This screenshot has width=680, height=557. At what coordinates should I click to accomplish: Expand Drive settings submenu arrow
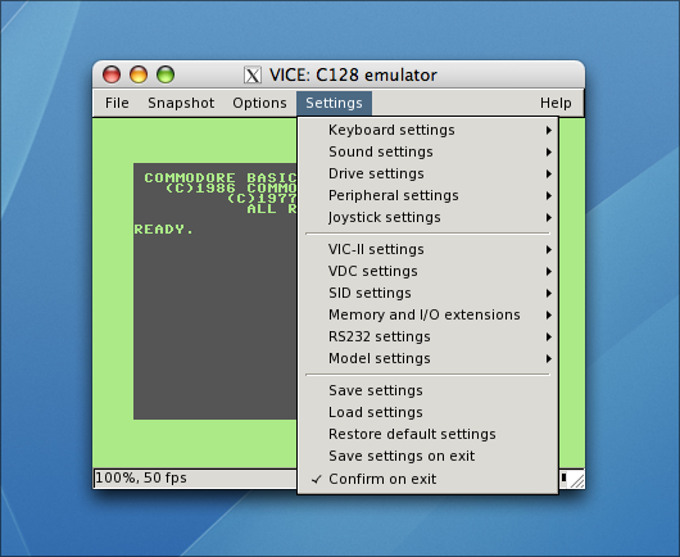(x=549, y=174)
